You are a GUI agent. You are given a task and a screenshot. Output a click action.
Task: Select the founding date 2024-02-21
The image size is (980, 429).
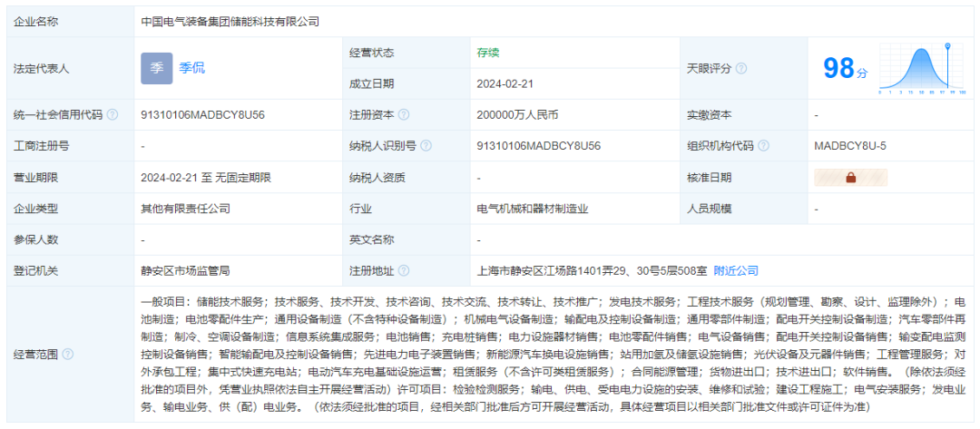tap(505, 83)
